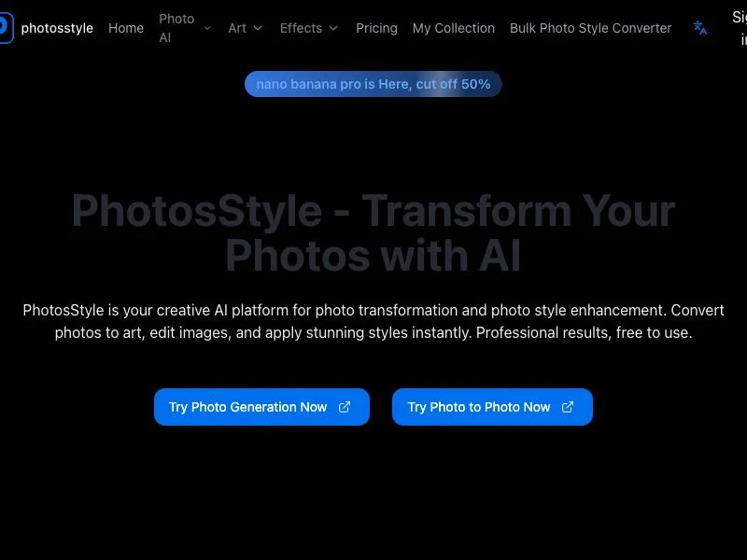Expand the Art menu chevron

point(258,28)
